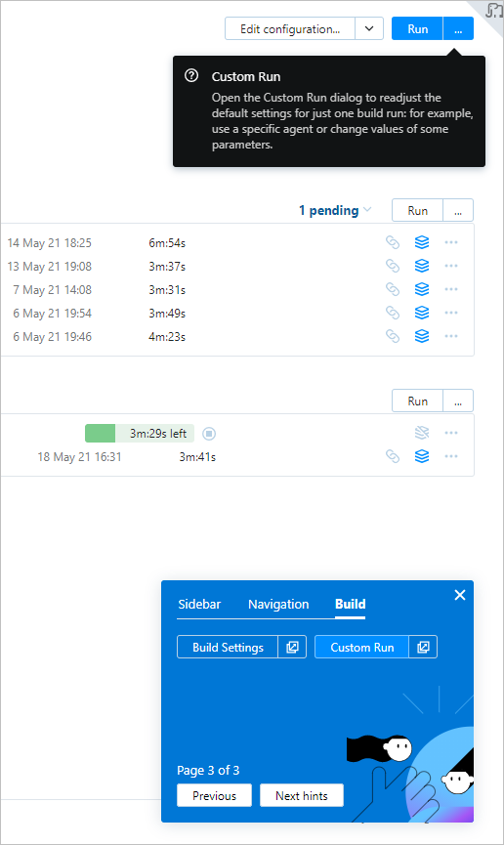Click the layers icon for 7 May 21 14:08 build
This screenshot has height=845, width=504.
pos(422,289)
